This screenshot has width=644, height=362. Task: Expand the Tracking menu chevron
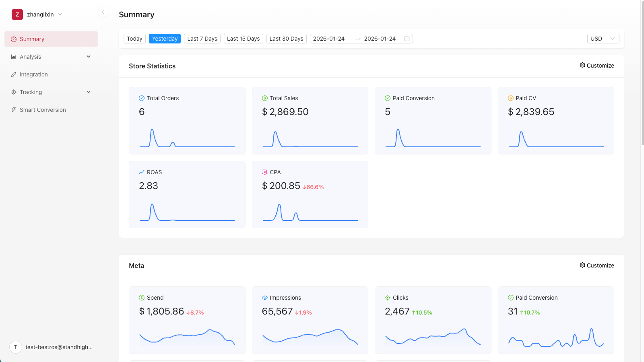point(89,92)
